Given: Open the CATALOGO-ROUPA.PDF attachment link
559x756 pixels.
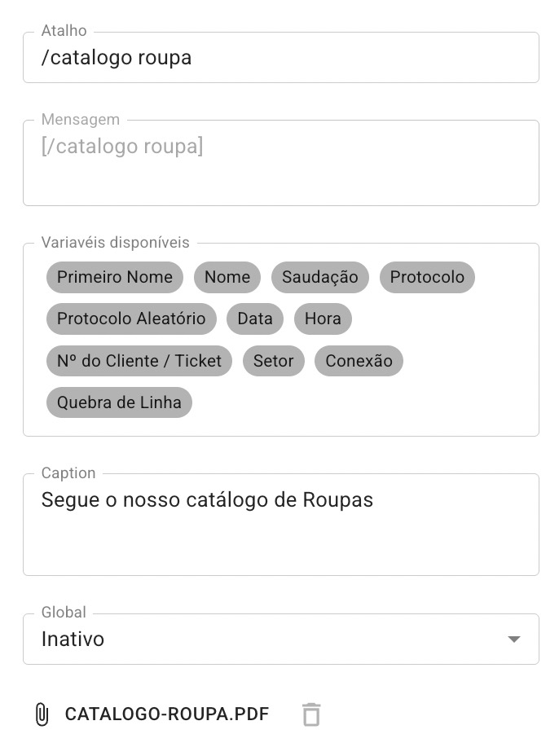Looking at the screenshot, I should [167, 714].
